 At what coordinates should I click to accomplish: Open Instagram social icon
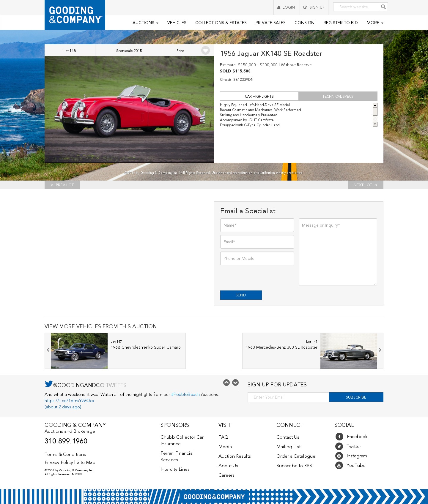coord(339,456)
